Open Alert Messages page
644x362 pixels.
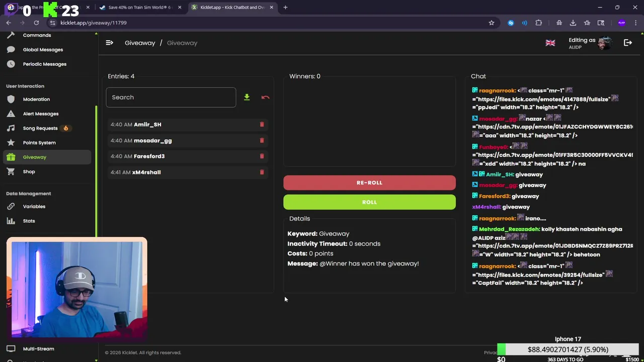point(41,114)
